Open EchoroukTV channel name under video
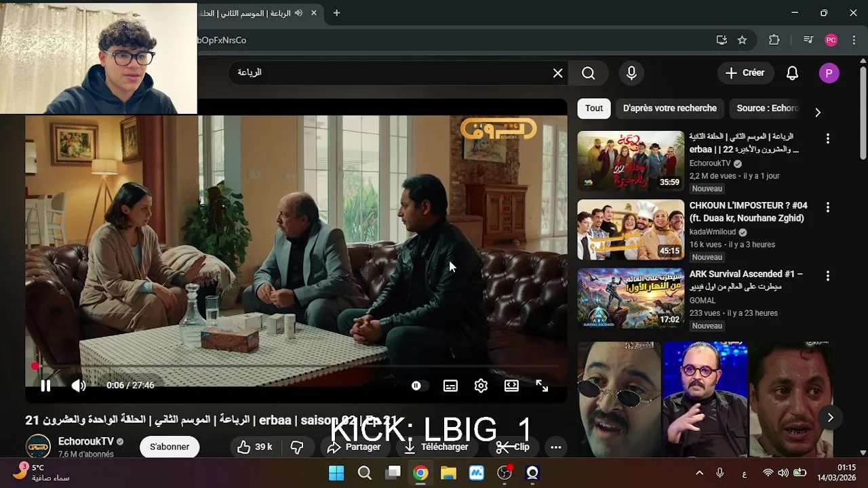The width and height of the screenshot is (868, 488). [x=86, y=441]
